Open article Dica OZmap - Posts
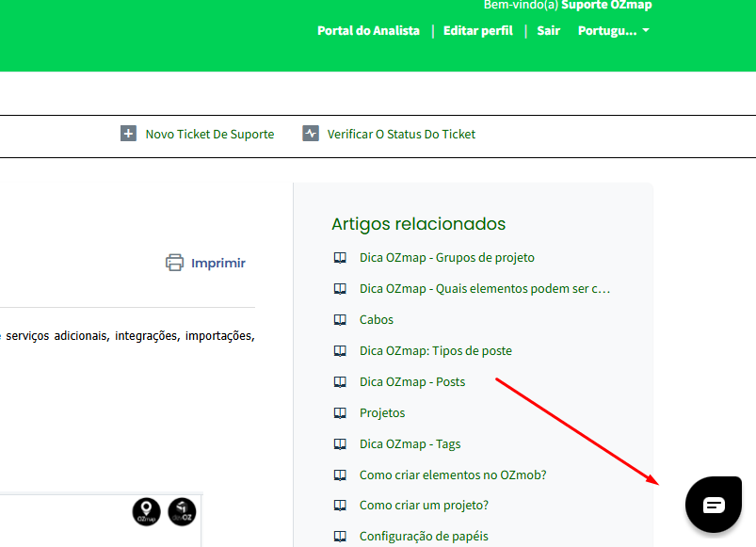756x547 pixels. click(412, 381)
